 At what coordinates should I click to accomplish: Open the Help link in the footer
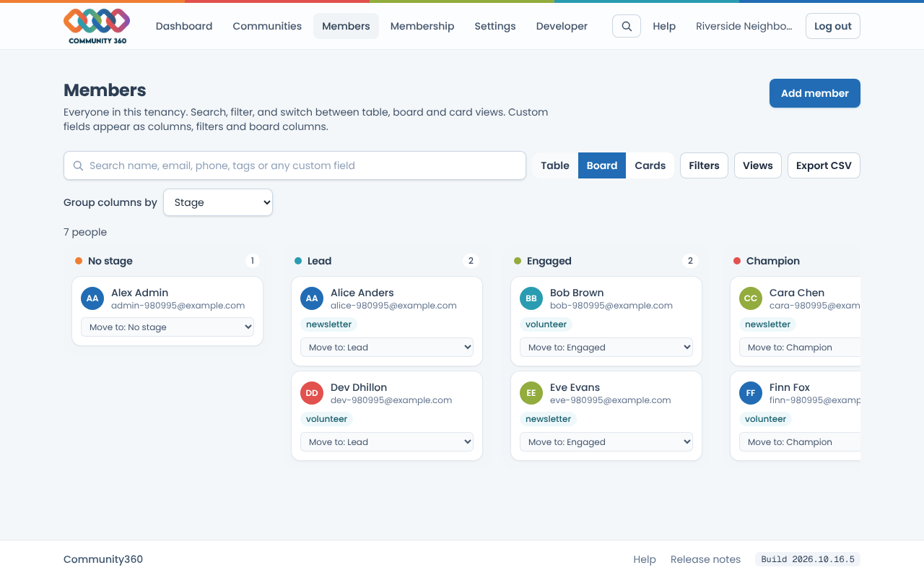(645, 559)
